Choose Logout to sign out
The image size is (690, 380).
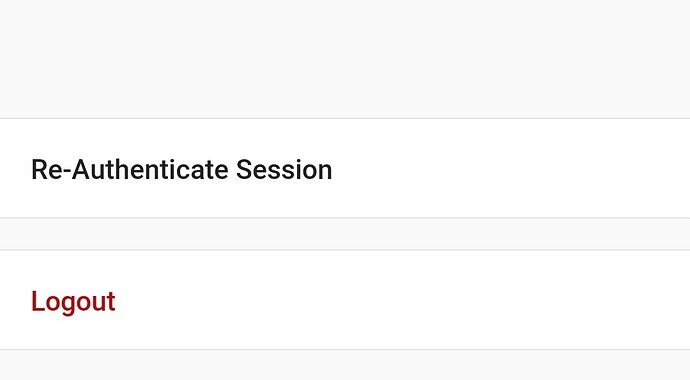click(345, 300)
